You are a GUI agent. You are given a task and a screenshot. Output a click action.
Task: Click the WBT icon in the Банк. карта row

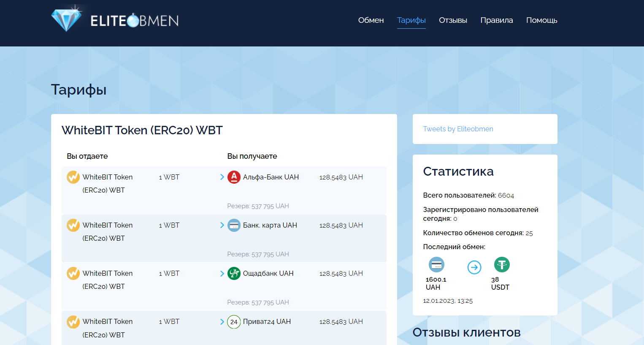point(73,225)
